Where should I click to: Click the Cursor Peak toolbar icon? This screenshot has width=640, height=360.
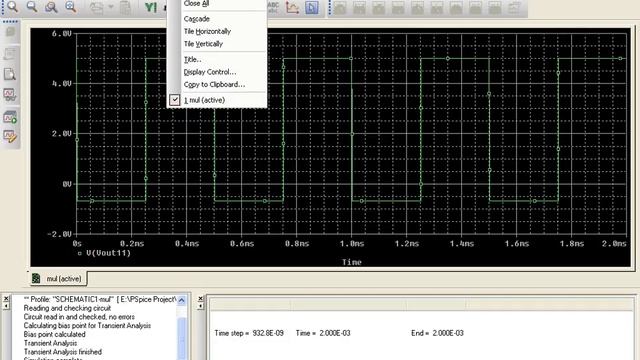click(340, 8)
